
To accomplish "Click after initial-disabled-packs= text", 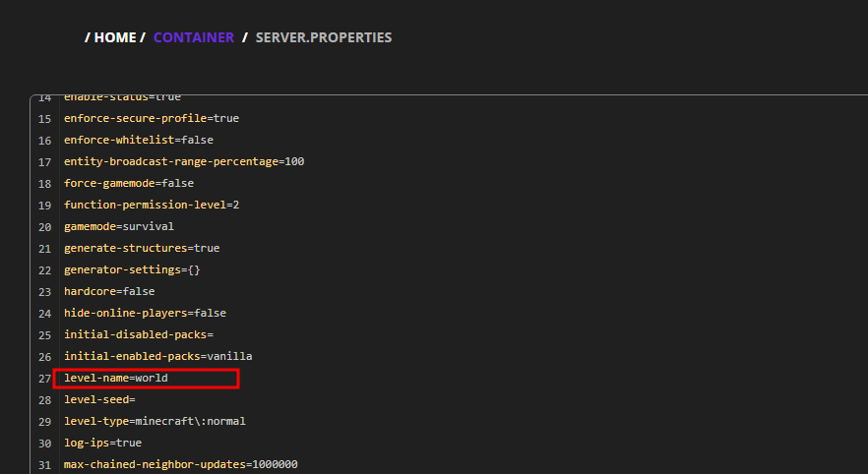I will pyautogui.click(x=215, y=334).
